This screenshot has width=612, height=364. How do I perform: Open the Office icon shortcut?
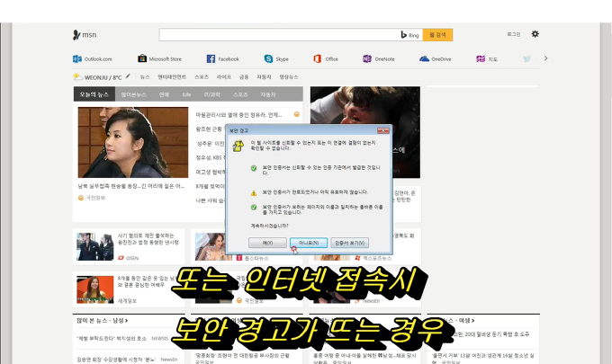point(318,58)
